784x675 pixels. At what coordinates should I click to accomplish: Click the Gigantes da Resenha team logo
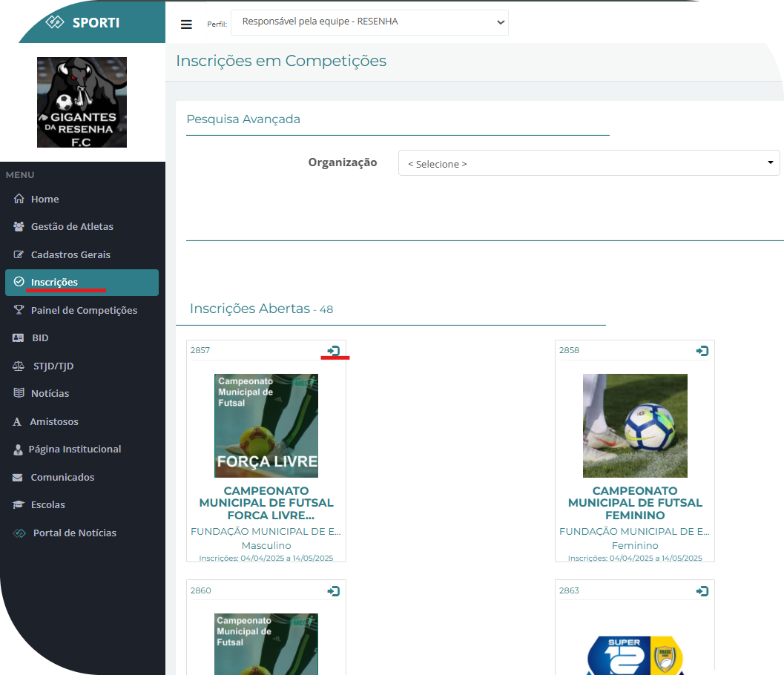pyautogui.click(x=82, y=102)
